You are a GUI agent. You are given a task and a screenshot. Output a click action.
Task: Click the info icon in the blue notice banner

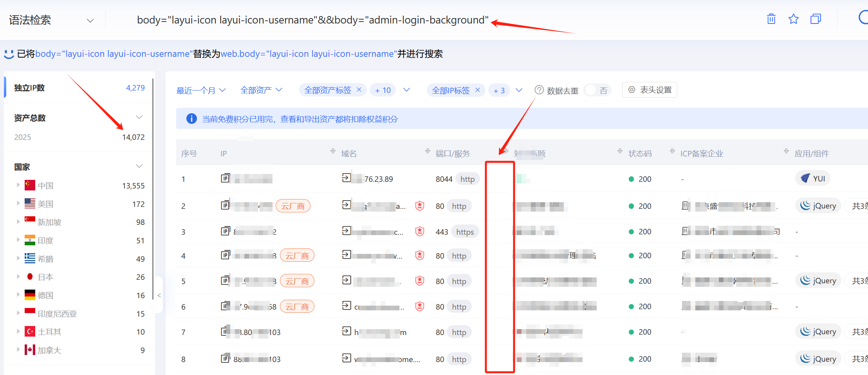(x=191, y=119)
